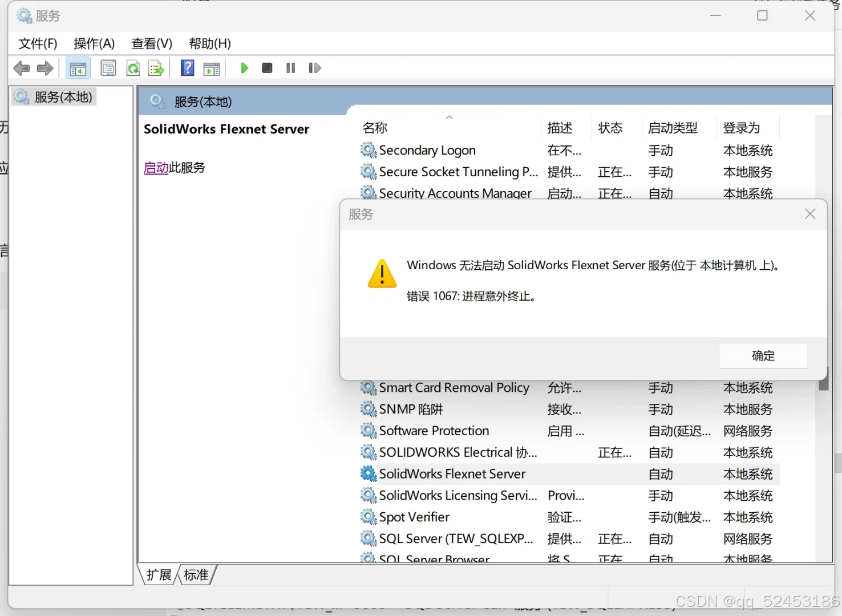The width and height of the screenshot is (842, 616).
Task: Click gear icon beside Software Protection
Action: [x=369, y=431]
